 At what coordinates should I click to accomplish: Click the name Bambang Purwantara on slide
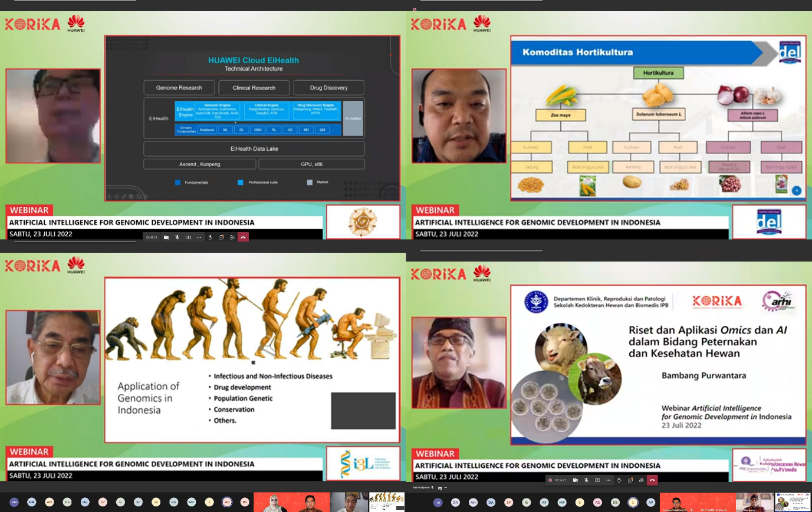pyautogui.click(x=703, y=375)
